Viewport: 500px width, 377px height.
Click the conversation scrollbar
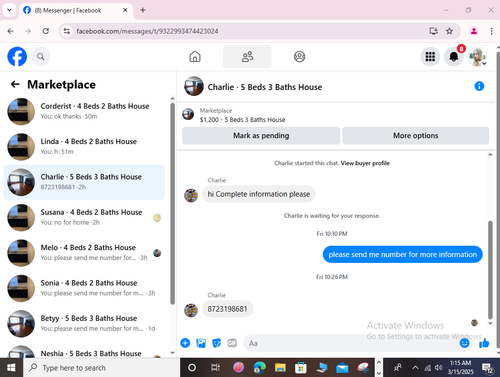click(x=490, y=270)
